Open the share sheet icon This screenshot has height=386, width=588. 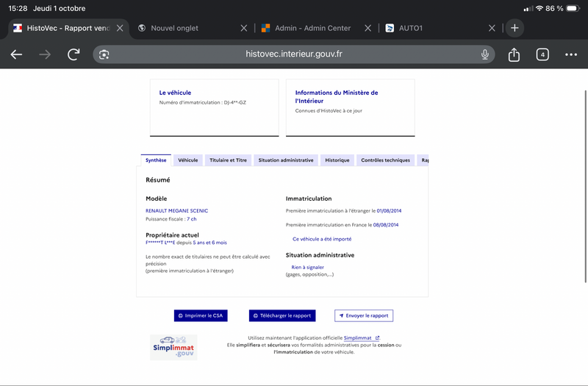(514, 54)
